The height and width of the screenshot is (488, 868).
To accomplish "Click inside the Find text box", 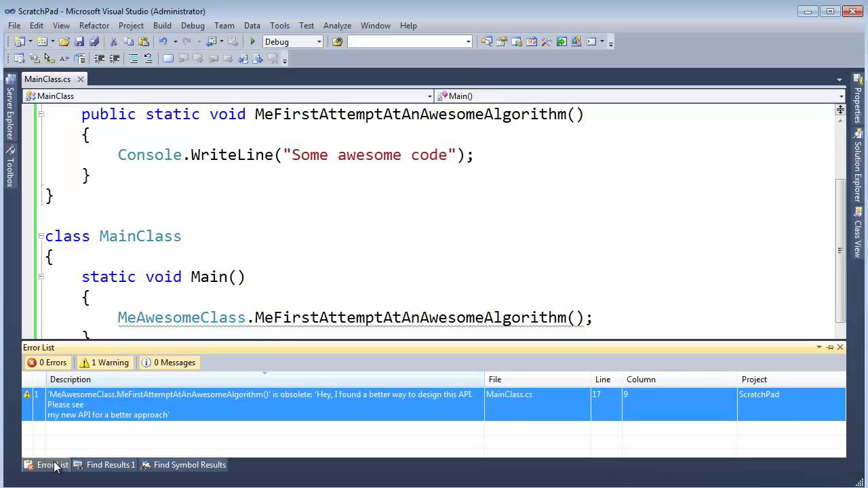I will (x=406, y=42).
